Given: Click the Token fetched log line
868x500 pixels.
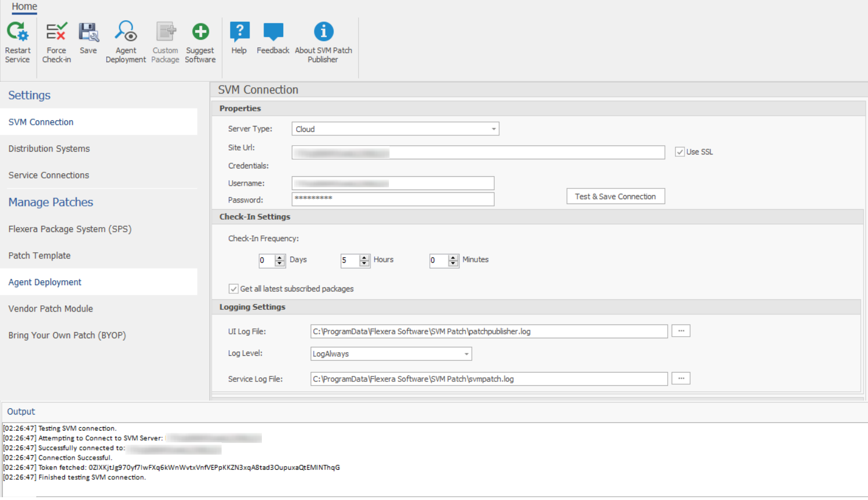Looking at the screenshot, I should click(x=171, y=468).
